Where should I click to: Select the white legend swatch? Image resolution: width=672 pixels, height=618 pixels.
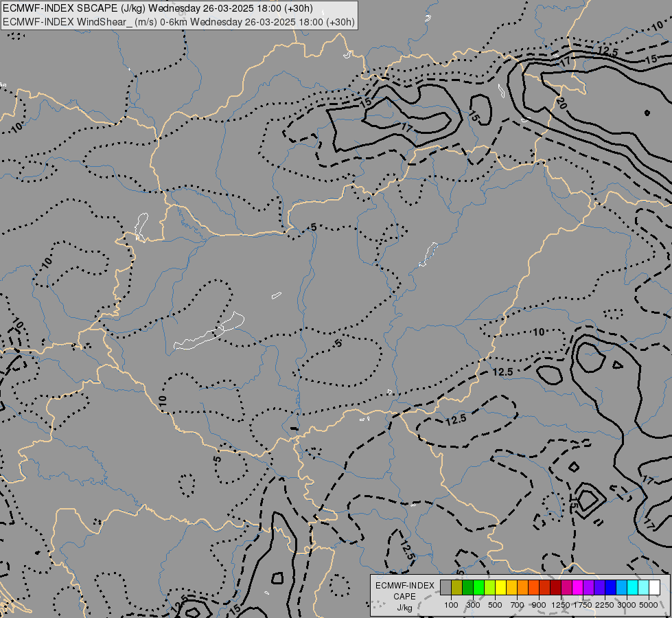655,587
